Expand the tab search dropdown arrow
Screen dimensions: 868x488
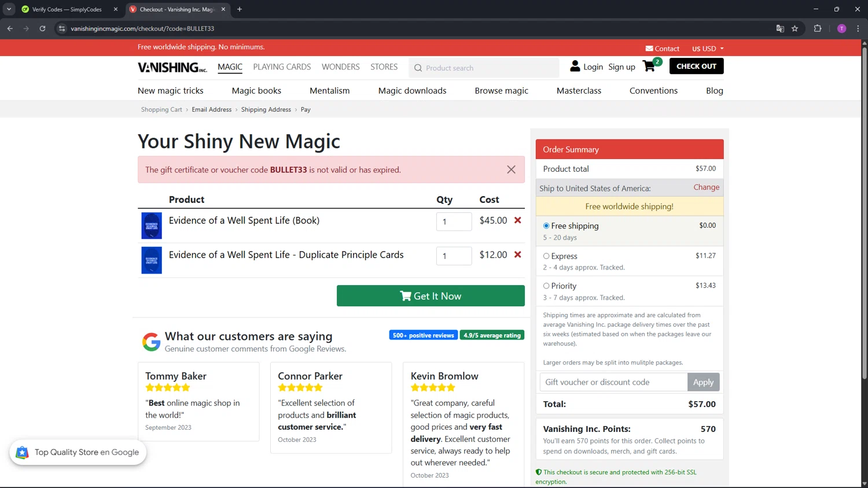click(9, 9)
